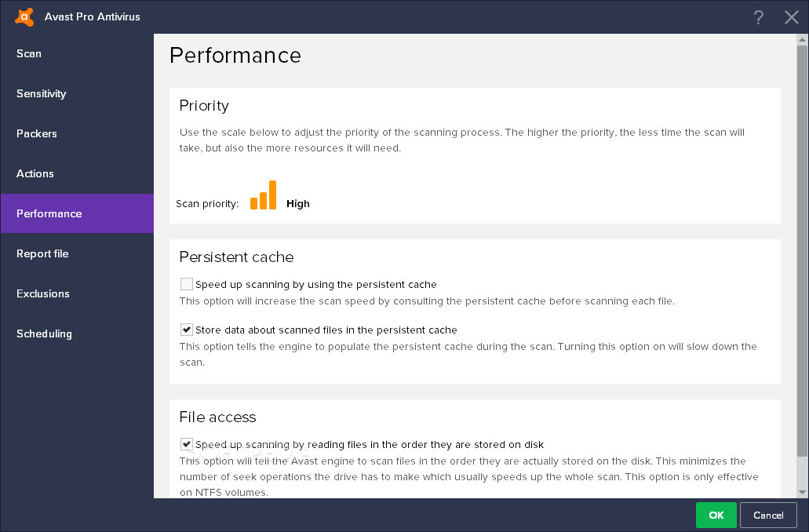The height and width of the screenshot is (532, 809).
Task: Enable speed up scanning using persistent cache
Action: click(187, 284)
